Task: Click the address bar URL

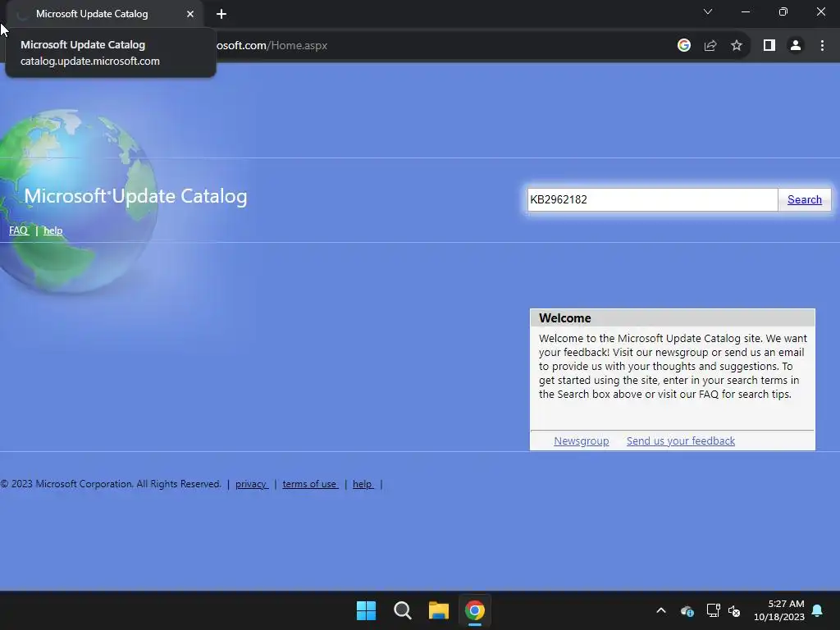Action: [x=272, y=46]
